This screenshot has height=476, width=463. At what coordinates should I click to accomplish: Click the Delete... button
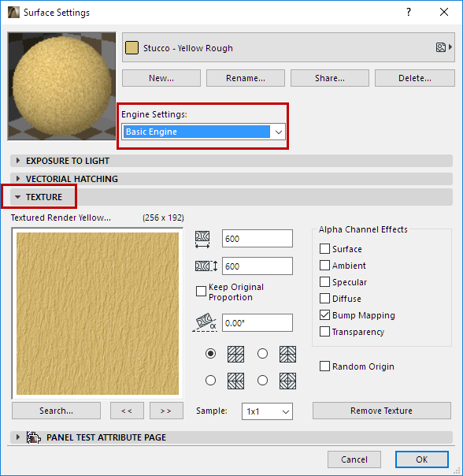(x=415, y=78)
